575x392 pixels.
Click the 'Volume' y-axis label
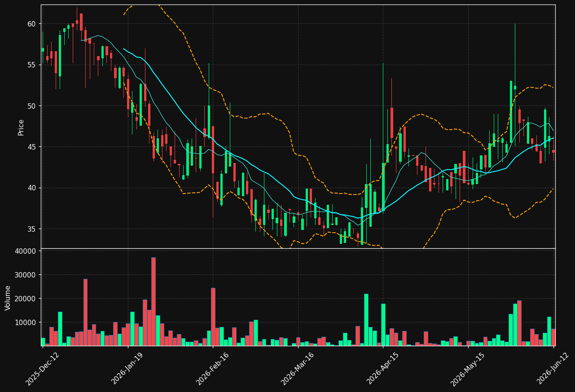(x=8, y=298)
